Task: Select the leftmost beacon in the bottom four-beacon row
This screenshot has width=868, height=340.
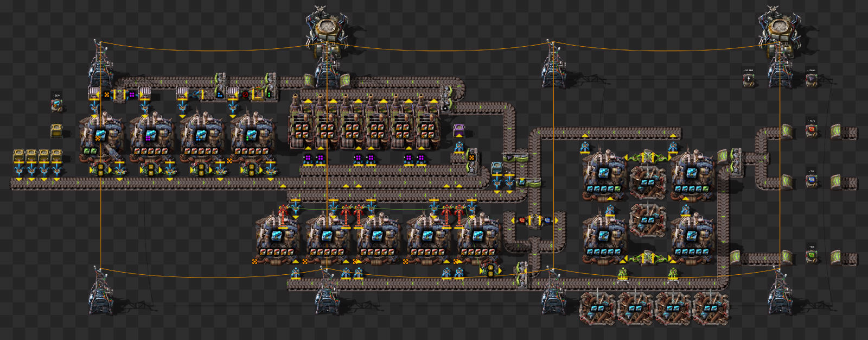Action: [x=597, y=307]
